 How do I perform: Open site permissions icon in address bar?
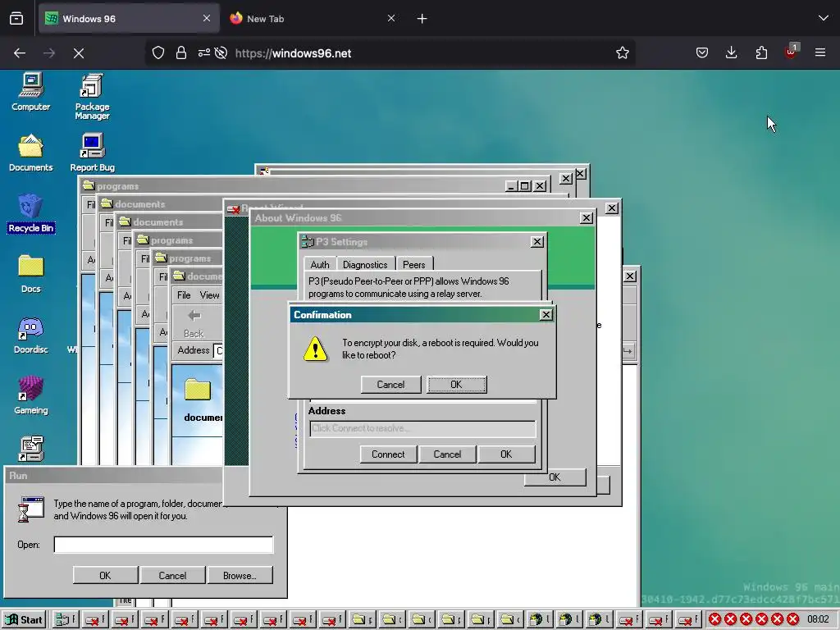(204, 53)
